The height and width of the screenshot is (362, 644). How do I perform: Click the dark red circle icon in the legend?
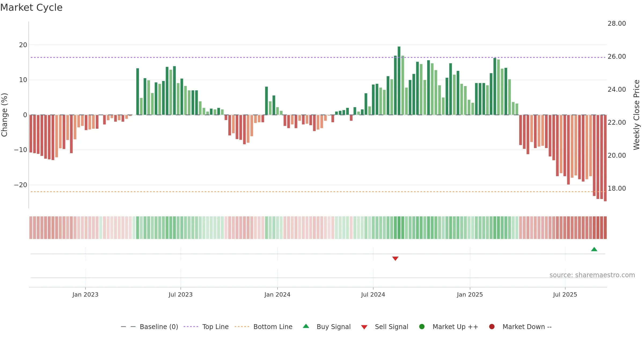click(x=492, y=327)
